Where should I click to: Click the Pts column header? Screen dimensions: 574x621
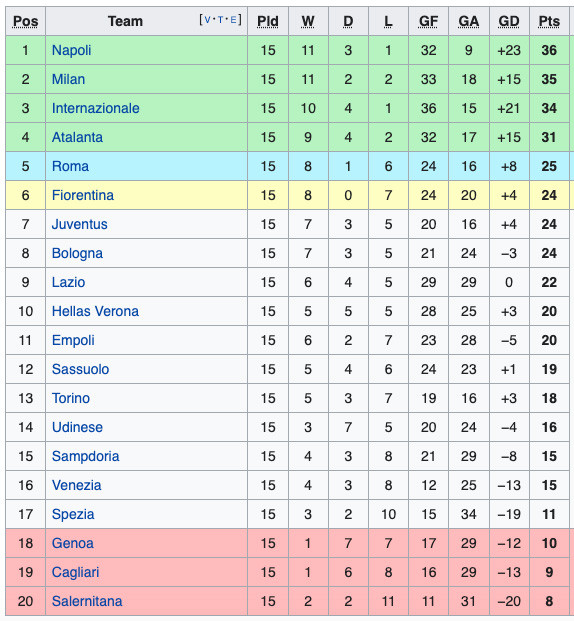tap(549, 21)
